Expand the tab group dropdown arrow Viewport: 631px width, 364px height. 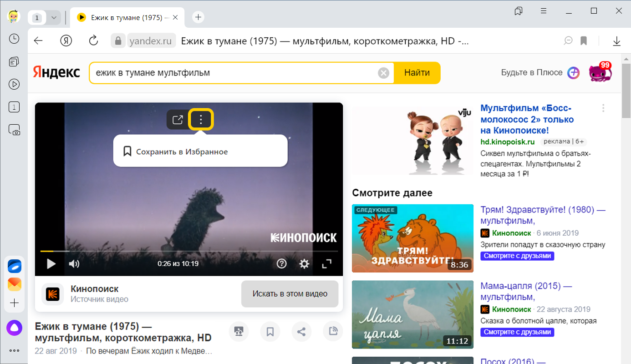pyautogui.click(x=54, y=18)
